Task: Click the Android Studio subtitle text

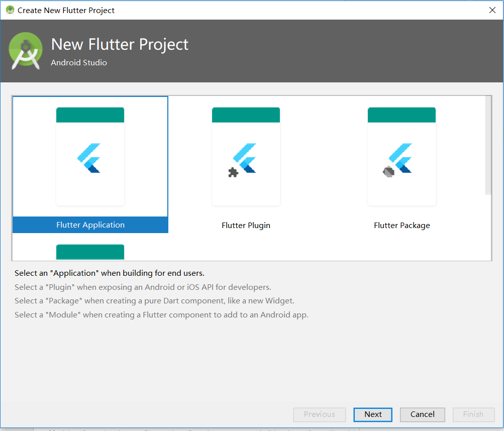Action: 79,62
